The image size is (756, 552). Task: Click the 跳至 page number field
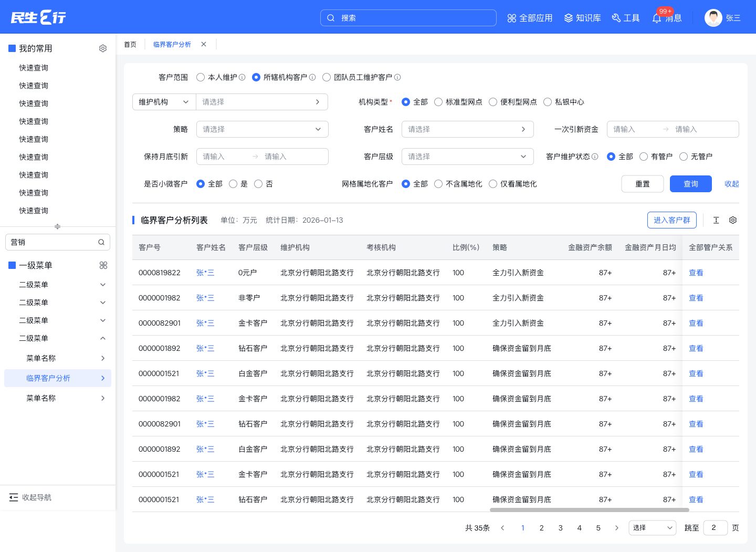716,528
